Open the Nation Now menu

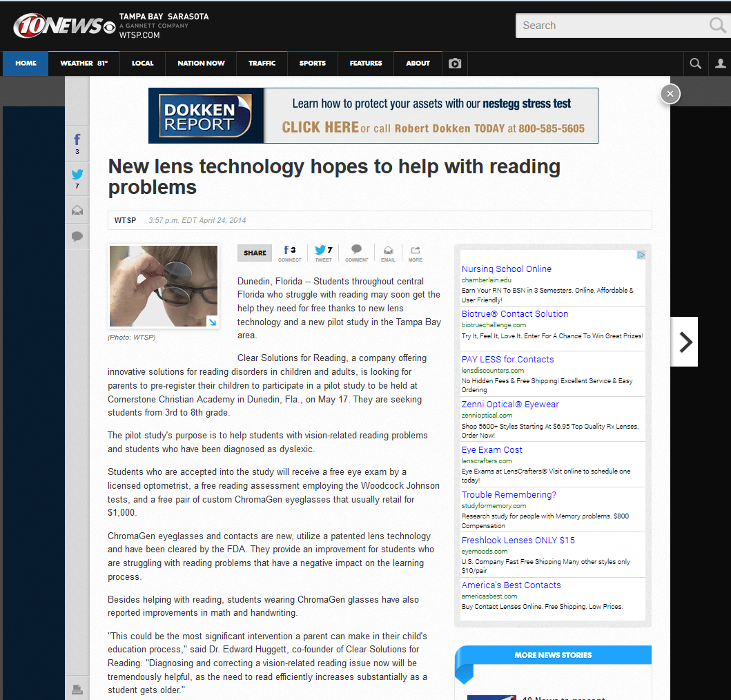[x=201, y=64]
